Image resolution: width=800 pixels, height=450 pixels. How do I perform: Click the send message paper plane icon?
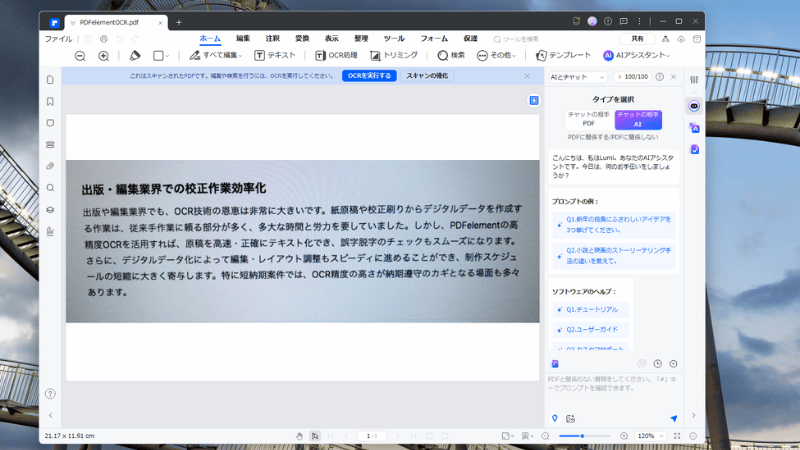[673, 418]
